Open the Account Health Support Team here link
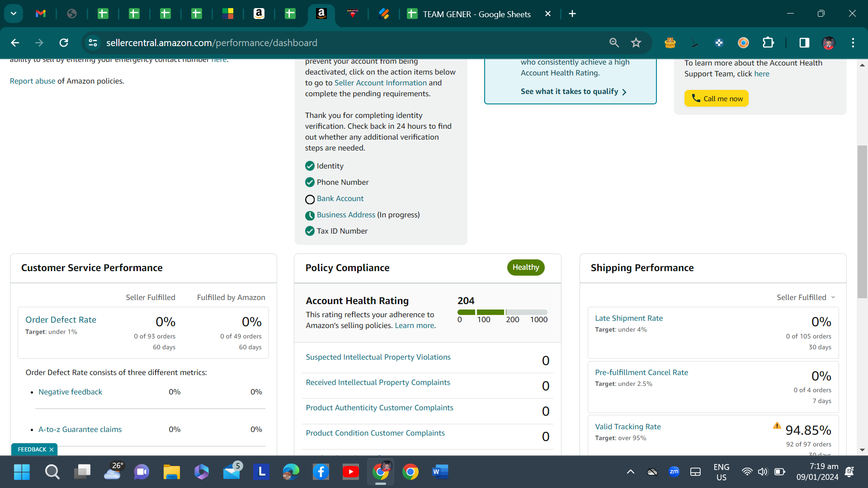This screenshot has height=488, width=868. pos(762,74)
